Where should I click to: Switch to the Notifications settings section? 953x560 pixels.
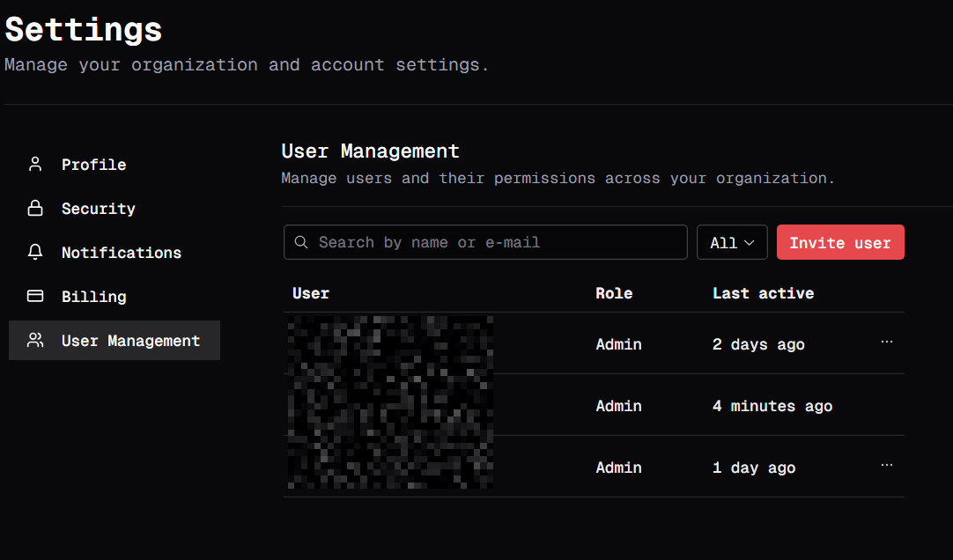(x=121, y=253)
